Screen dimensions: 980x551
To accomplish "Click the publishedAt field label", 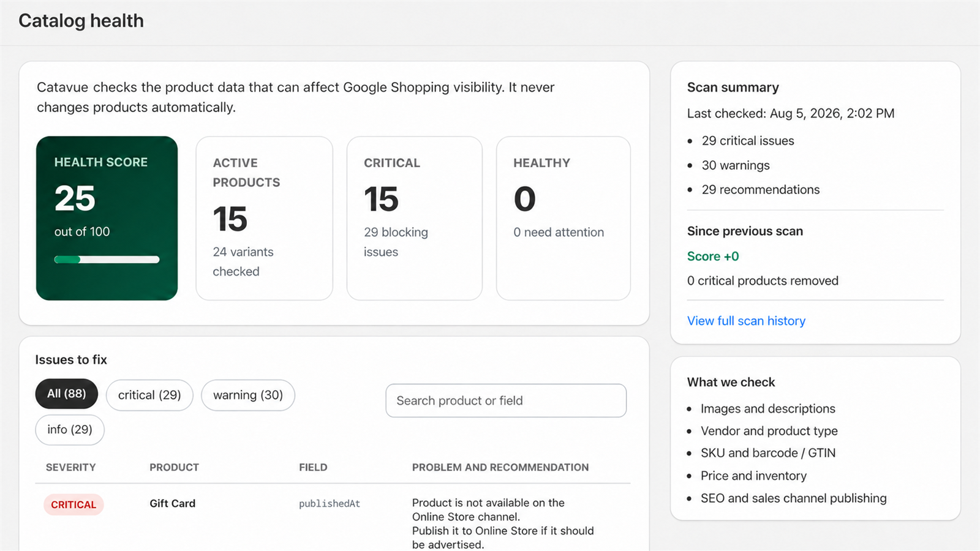I will (330, 504).
